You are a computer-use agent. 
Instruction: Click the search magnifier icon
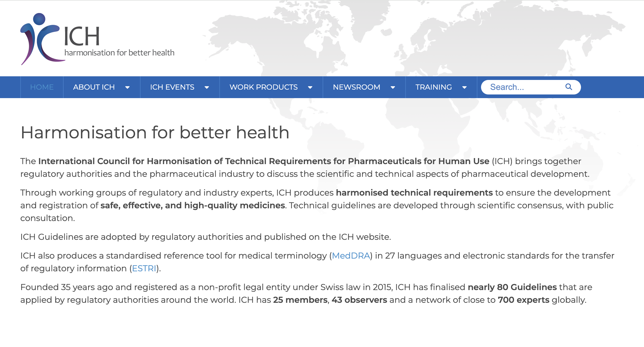coord(569,87)
